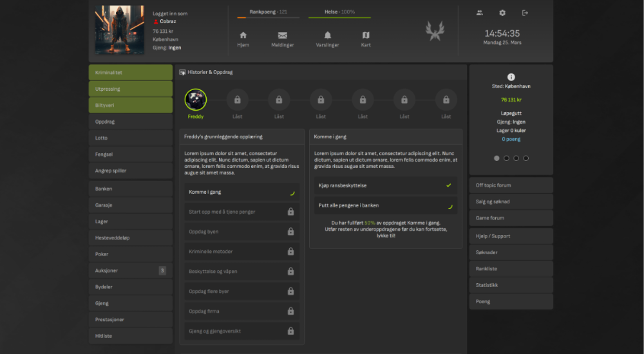644x354 pixels.
Task: Open settings gear icon in header
Action: click(502, 13)
